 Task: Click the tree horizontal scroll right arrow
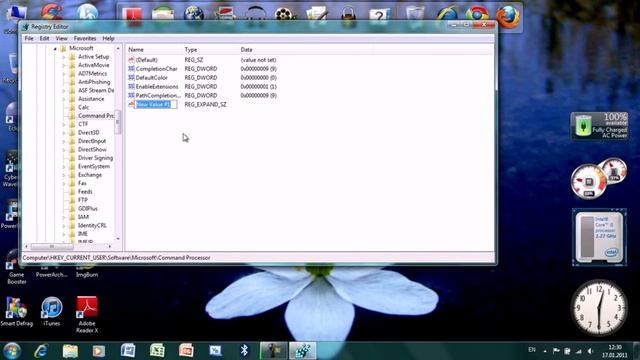(109, 247)
